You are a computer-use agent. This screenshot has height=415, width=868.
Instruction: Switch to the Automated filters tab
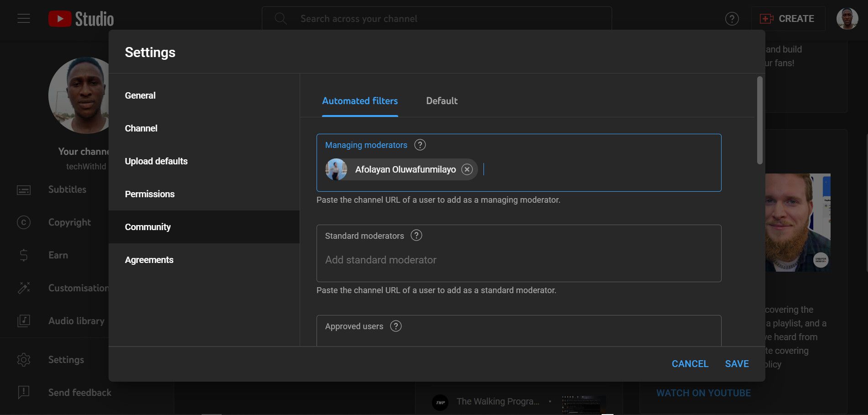tap(360, 101)
